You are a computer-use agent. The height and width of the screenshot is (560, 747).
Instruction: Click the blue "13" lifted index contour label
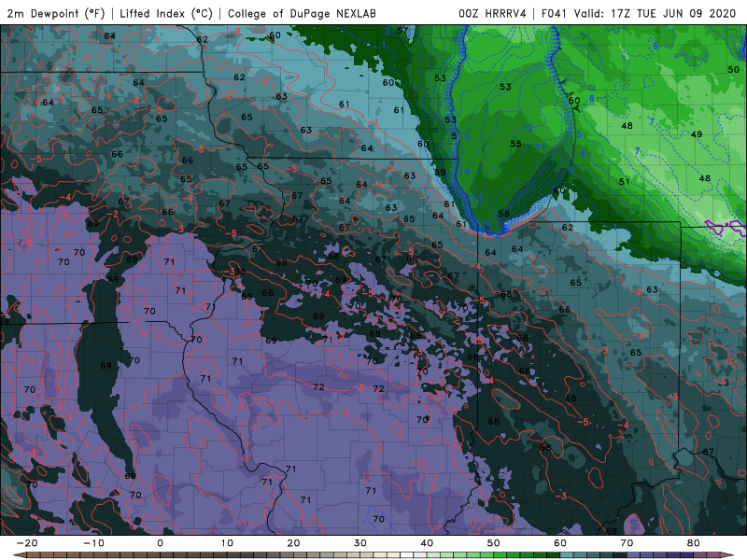(x=477, y=199)
